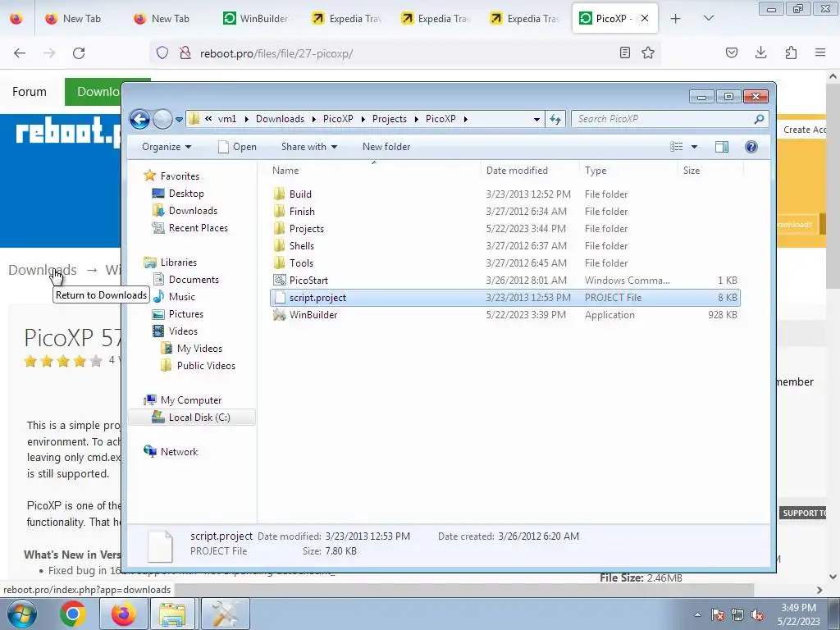Open Downloads under Favorites
Image resolution: width=840 pixels, height=630 pixels.
(193, 211)
